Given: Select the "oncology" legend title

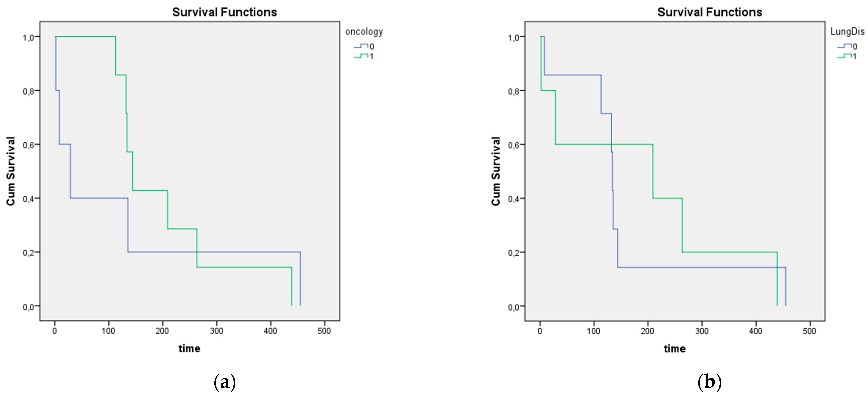Looking at the screenshot, I should tap(364, 32).
